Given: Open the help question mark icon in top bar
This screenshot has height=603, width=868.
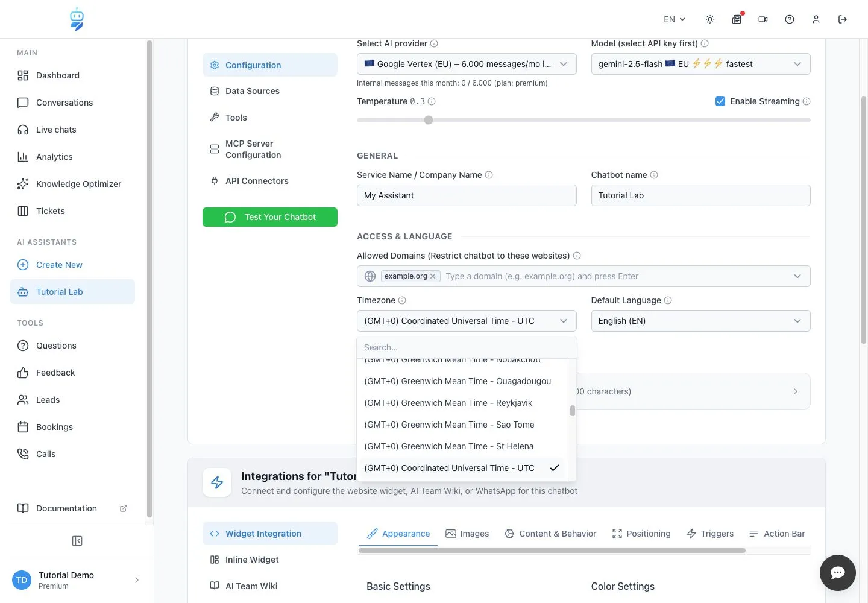Looking at the screenshot, I should click(x=790, y=19).
